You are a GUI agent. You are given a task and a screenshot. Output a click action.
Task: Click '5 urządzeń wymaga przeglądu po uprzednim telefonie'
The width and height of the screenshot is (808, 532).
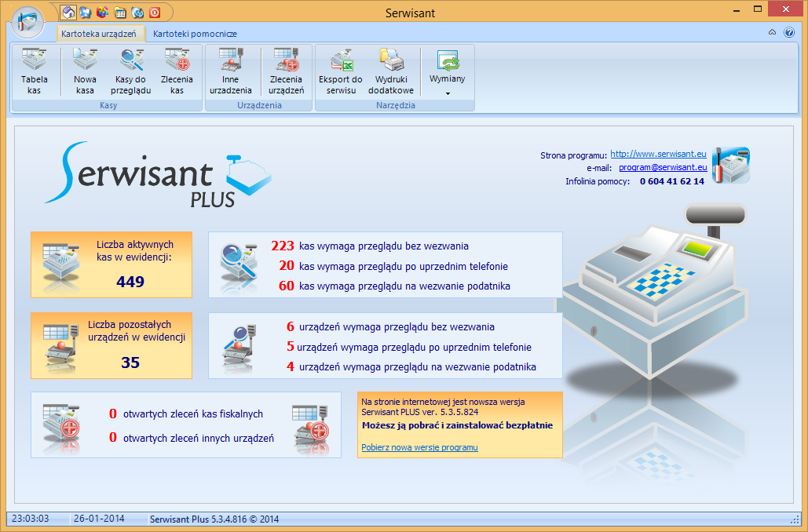tap(409, 347)
